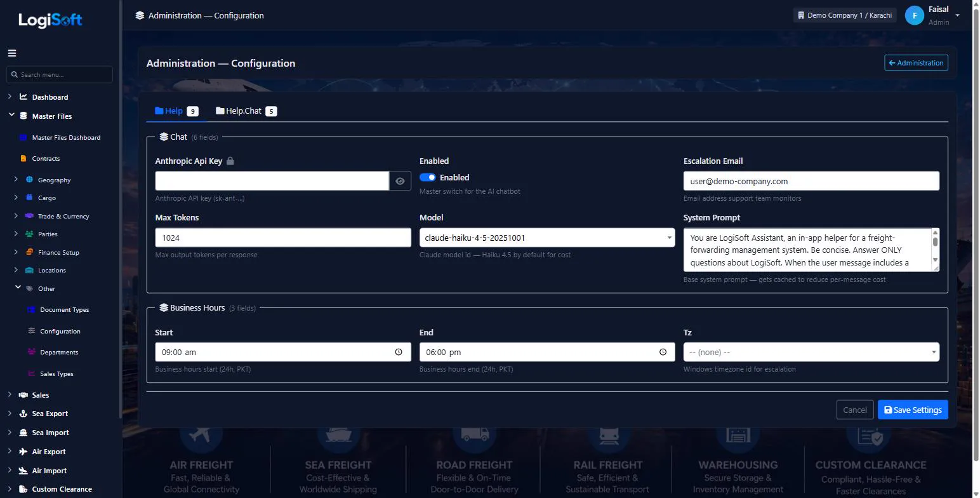
Task: Click the Sales handshake icon
Action: coord(23,395)
